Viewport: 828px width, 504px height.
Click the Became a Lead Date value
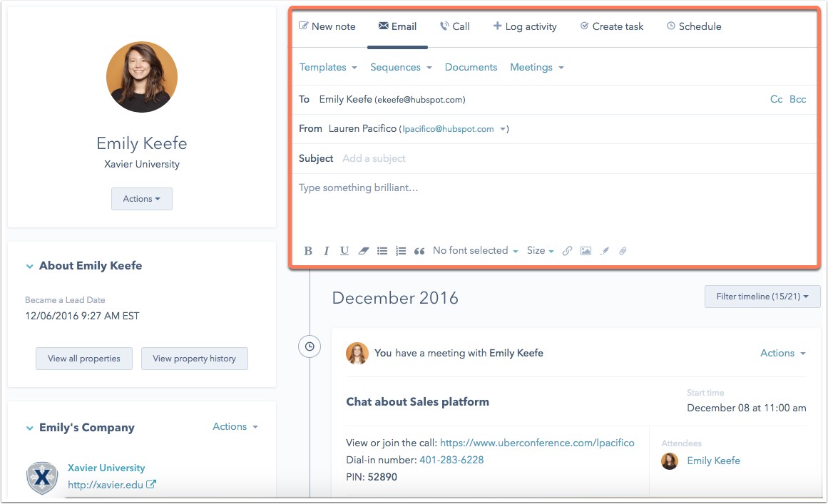click(83, 316)
